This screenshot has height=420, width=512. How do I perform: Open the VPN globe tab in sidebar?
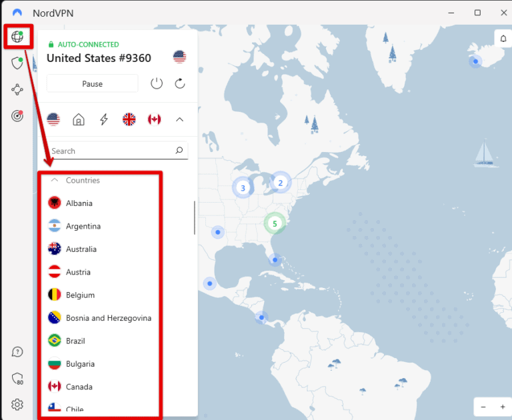pos(17,36)
